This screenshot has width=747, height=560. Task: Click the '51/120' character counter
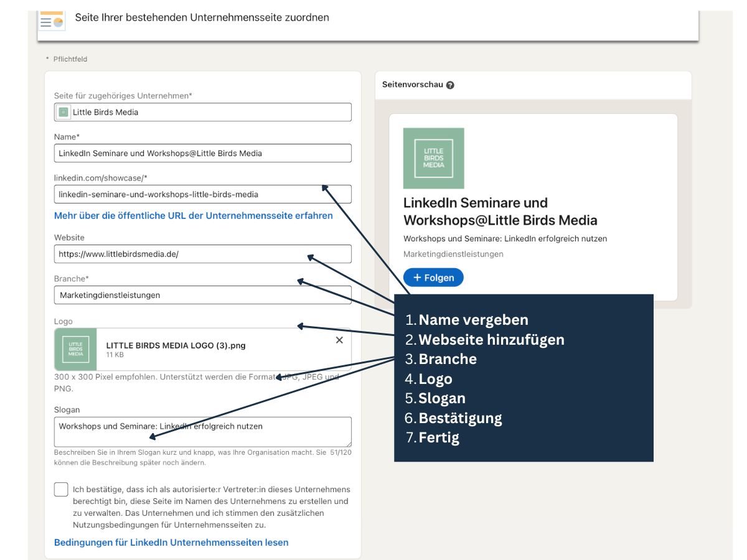point(341,452)
